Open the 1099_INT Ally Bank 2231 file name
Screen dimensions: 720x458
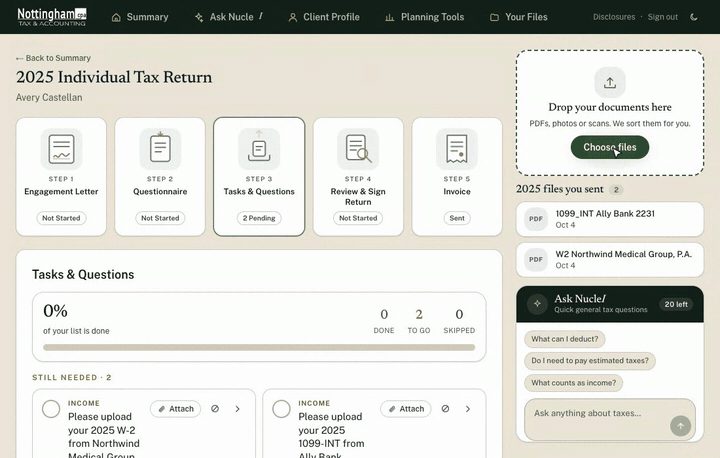pos(605,214)
